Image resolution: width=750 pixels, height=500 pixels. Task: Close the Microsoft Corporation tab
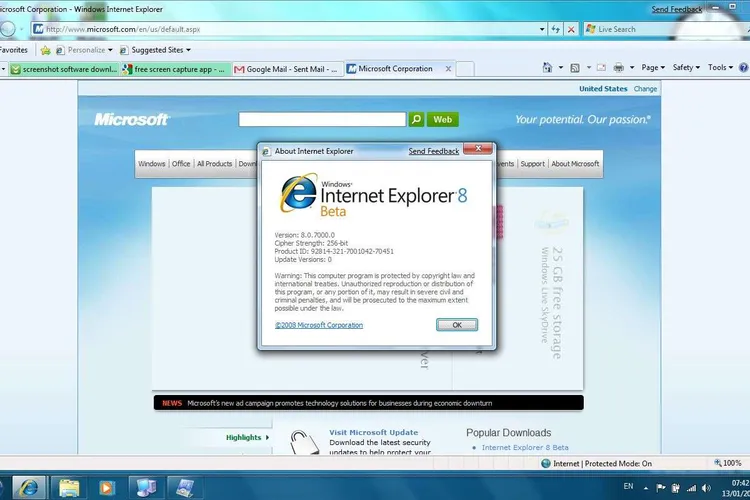coord(448,69)
